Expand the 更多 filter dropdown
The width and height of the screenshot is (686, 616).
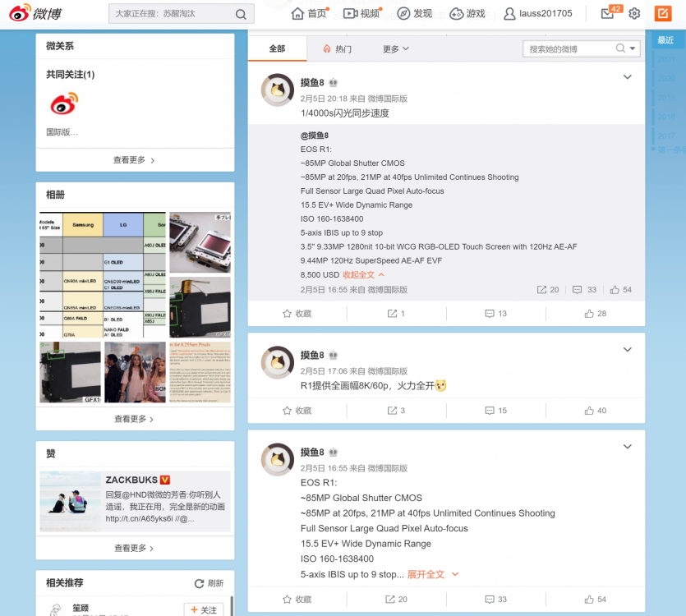tap(395, 49)
